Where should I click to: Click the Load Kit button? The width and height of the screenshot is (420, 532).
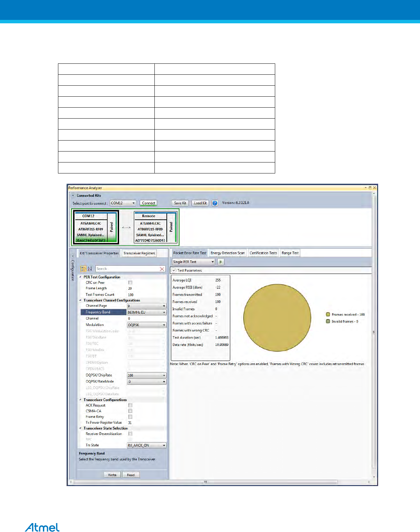(200, 203)
